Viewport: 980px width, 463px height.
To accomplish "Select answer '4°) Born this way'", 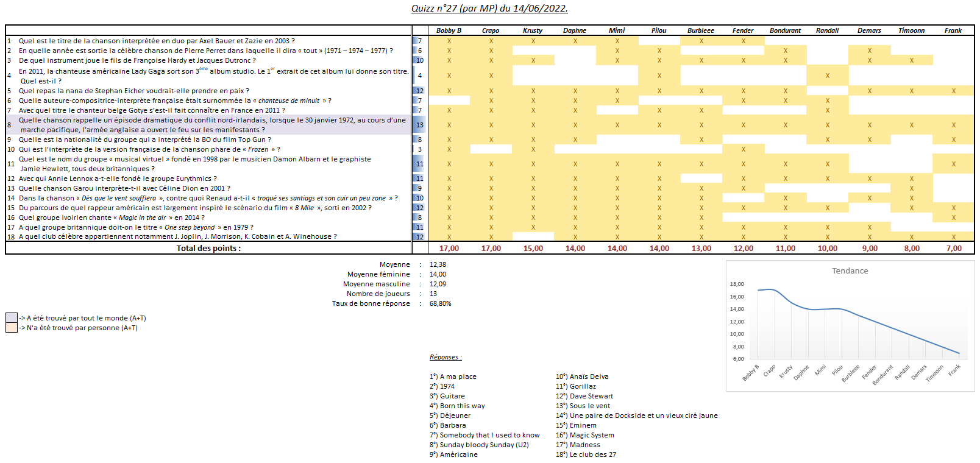I will pyautogui.click(x=457, y=406).
